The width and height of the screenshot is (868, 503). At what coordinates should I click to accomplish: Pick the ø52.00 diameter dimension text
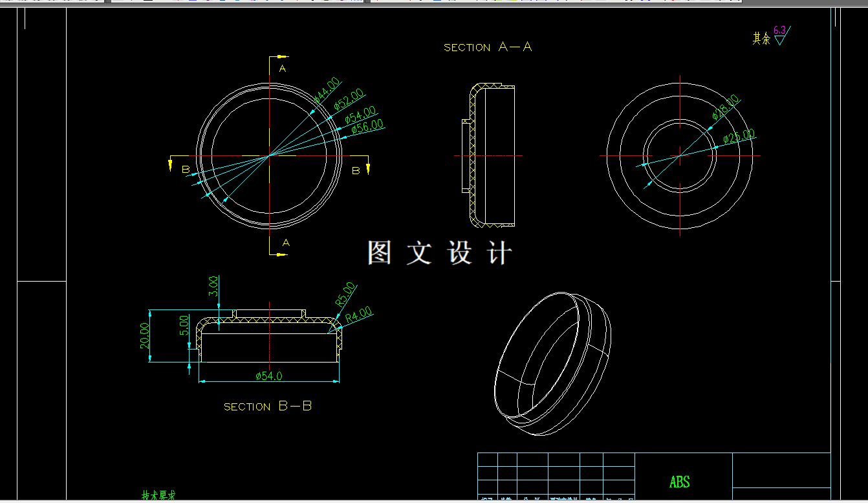coord(349,99)
